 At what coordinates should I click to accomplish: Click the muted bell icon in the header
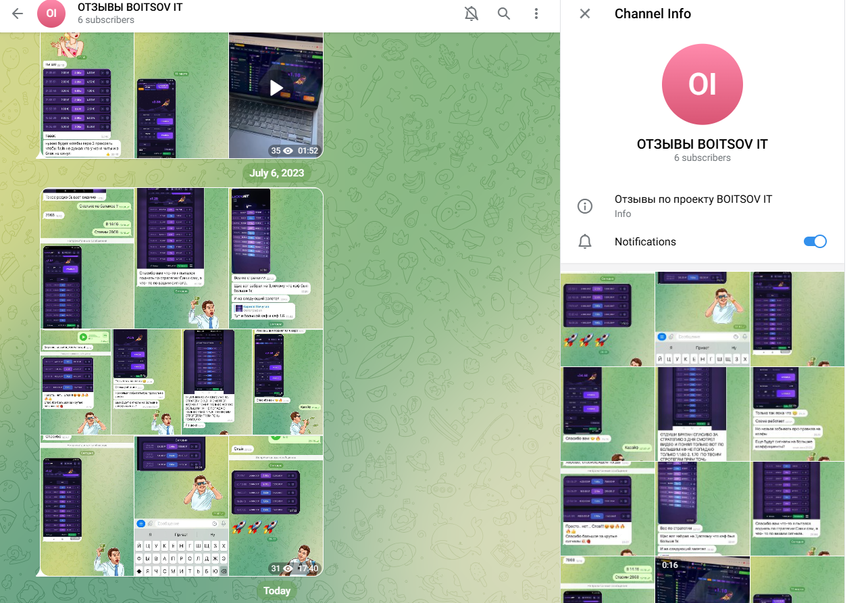(x=471, y=14)
